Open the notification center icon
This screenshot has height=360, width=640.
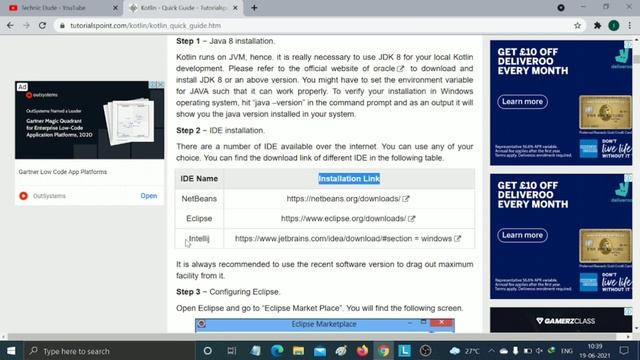coord(624,351)
